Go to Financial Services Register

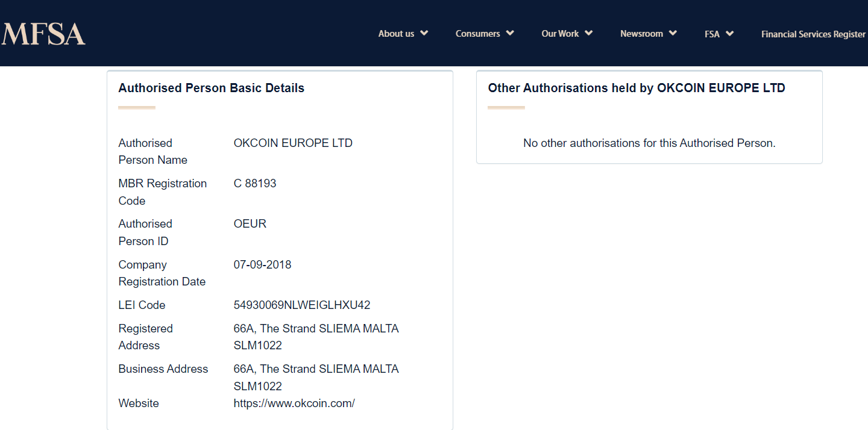813,34
